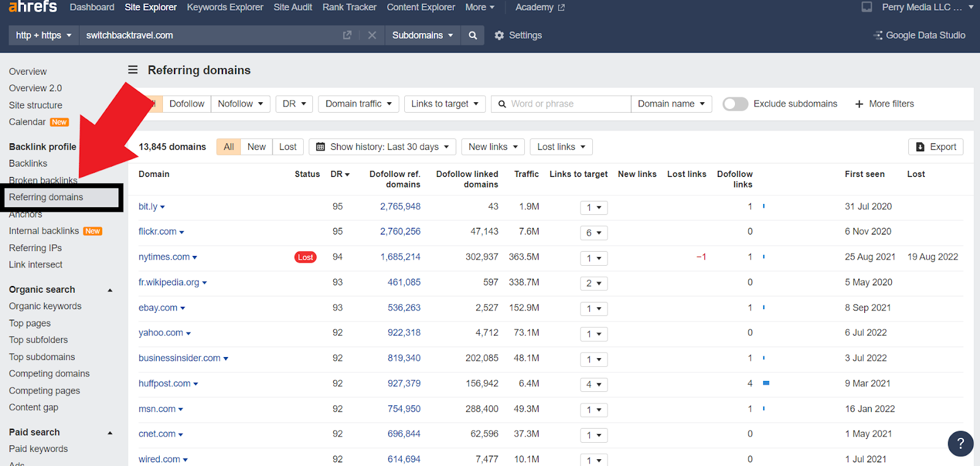Open Backlinks in the sidebar
980x466 pixels.
[28, 163]
